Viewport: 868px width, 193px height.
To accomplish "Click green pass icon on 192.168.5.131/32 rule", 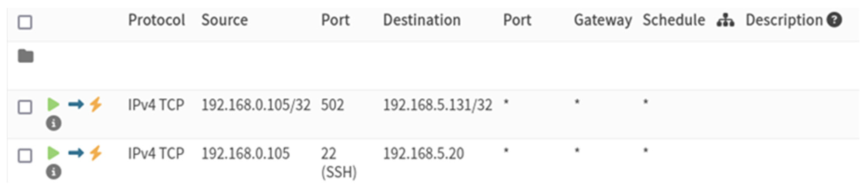I will coord(53,105).
